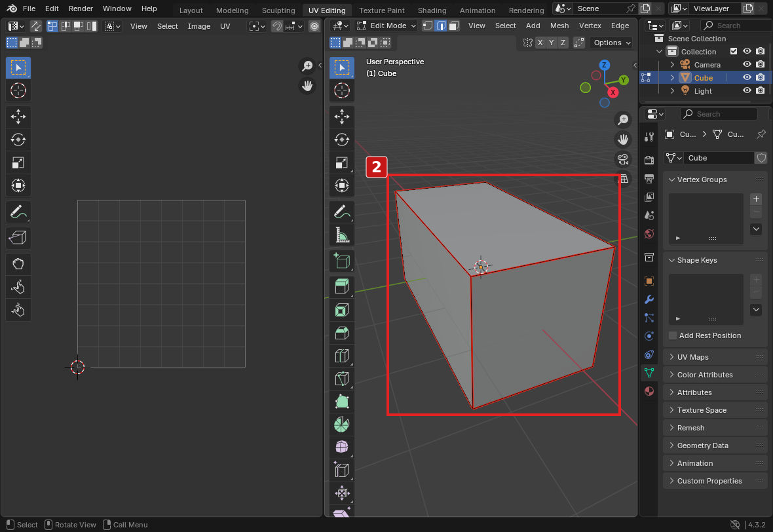773x532 pixels.
Task: Select the Poly Build tool
Action: click(x=342, y=402)
